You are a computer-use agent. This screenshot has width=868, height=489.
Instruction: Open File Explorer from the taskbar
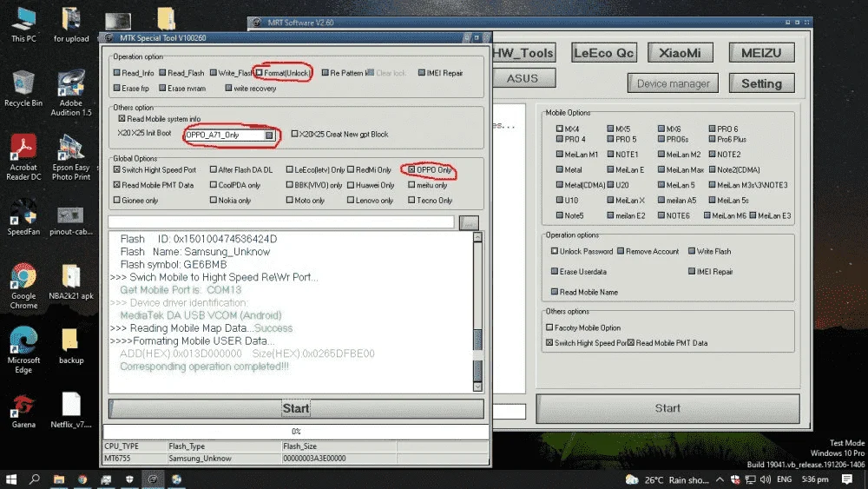[x=59, y=479]
